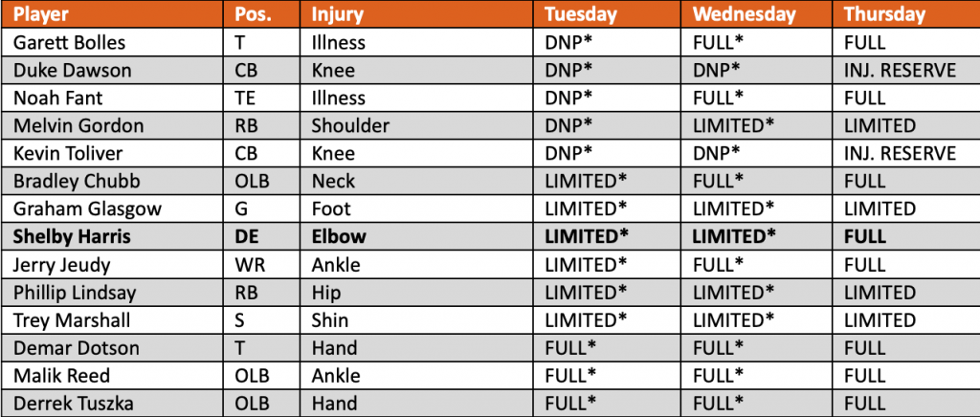Click the Tuesday column header
The width and height of the screenshot is (980, 417).
pyautogui.click(x=581, y=14)
